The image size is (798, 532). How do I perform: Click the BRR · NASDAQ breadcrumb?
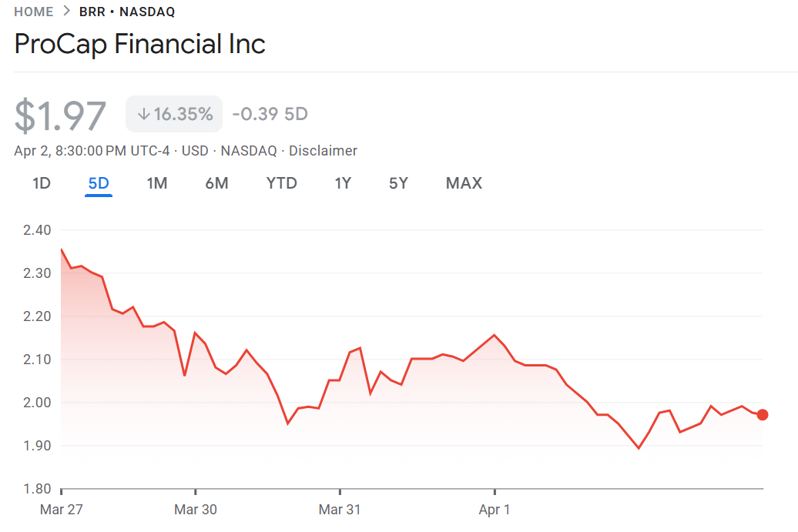(x=126, y=12)
